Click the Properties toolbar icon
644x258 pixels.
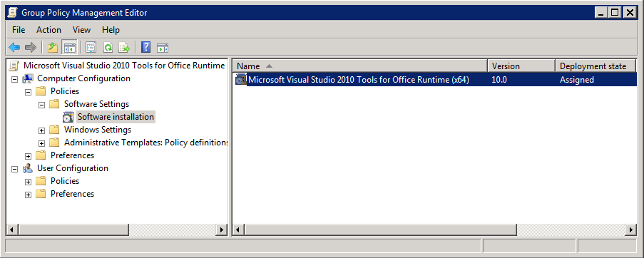click(x=91, y=48)
